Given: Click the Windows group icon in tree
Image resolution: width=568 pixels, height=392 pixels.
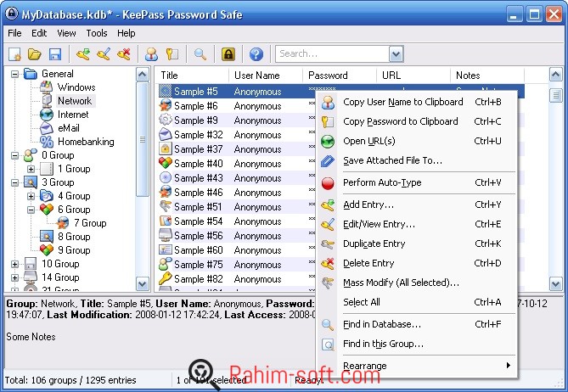Looking at the screenshot, I should click(47, 87).
